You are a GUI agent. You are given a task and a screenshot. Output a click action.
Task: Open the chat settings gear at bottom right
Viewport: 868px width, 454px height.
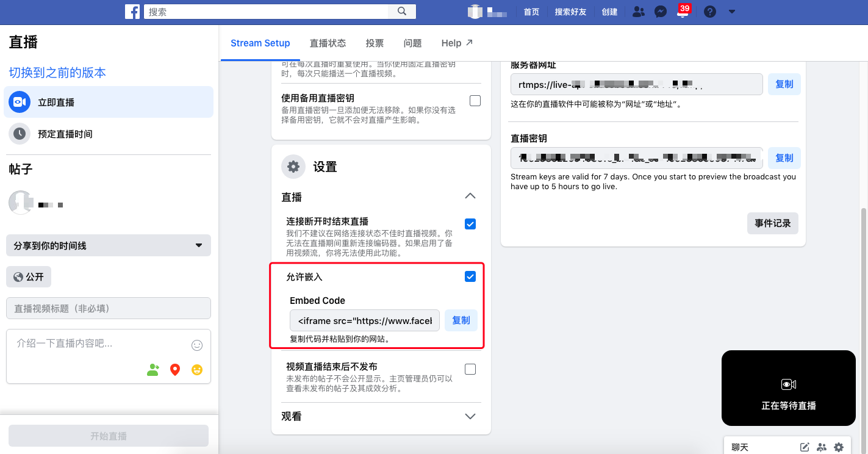click(839, 447)
